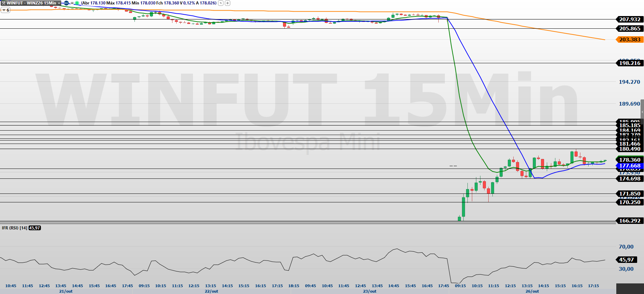Expand the side panel using the right-edge arrow
Screen dimensions: 644x294
tap(642, 112)
